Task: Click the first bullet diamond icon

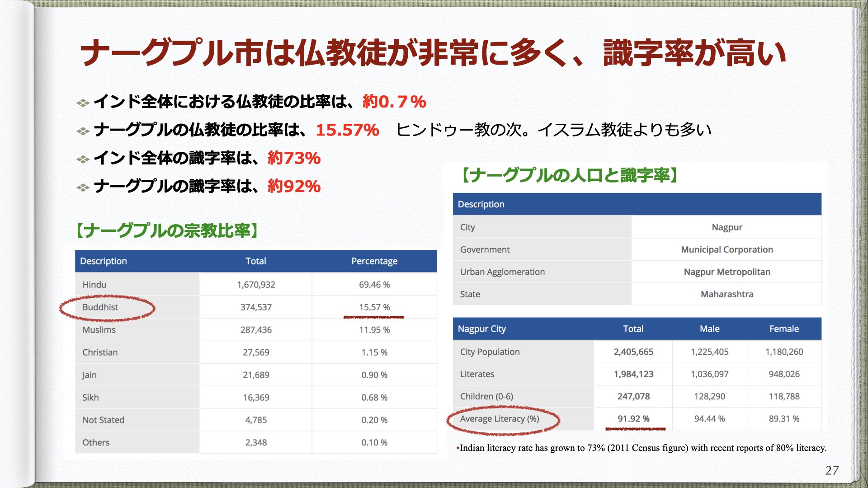Action: [x=83, y=103]
